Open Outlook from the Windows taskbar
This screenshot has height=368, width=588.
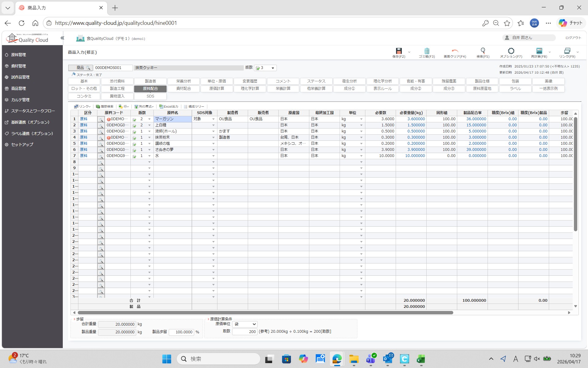click(388, 359)
